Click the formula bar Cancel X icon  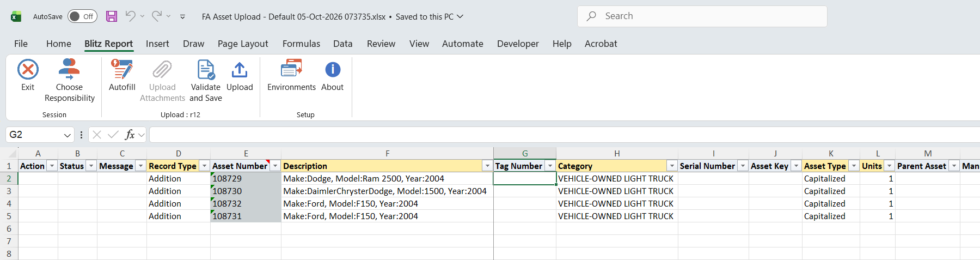(97, 135)
